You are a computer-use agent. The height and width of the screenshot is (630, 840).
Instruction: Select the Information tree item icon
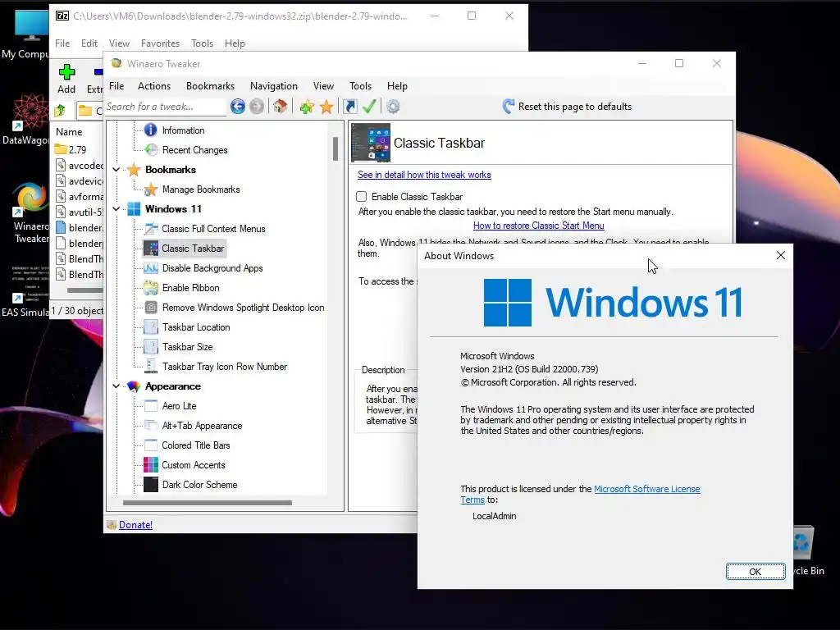tap(151, 130)
